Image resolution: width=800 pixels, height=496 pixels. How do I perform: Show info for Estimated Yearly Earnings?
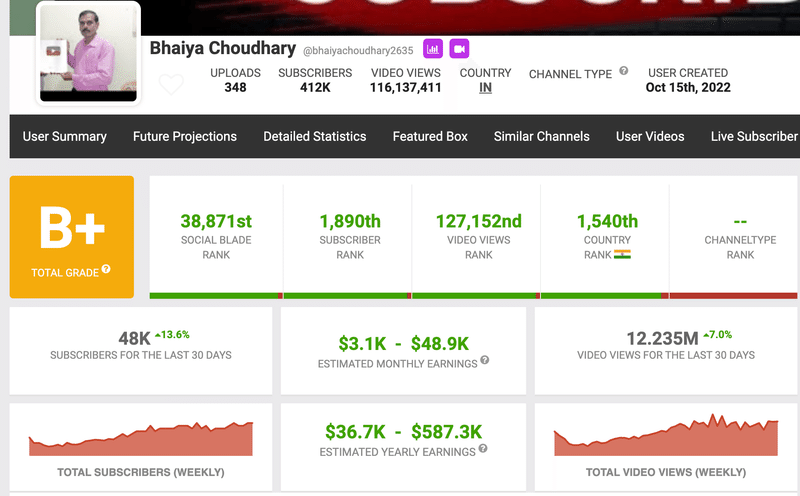[x=483, y=449]
